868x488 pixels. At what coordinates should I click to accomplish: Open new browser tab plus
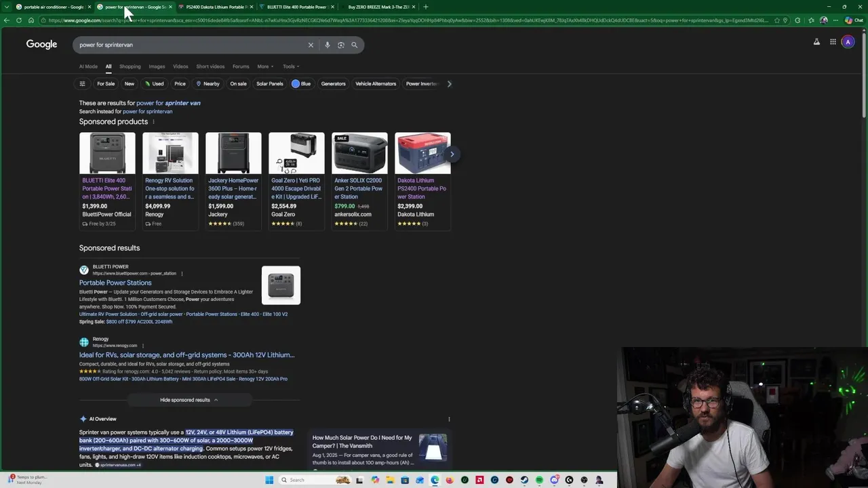coord(425,7)
